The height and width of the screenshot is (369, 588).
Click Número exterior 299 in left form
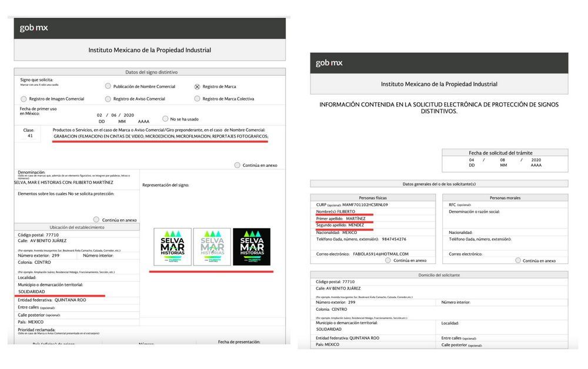click(x=39, y=256)
